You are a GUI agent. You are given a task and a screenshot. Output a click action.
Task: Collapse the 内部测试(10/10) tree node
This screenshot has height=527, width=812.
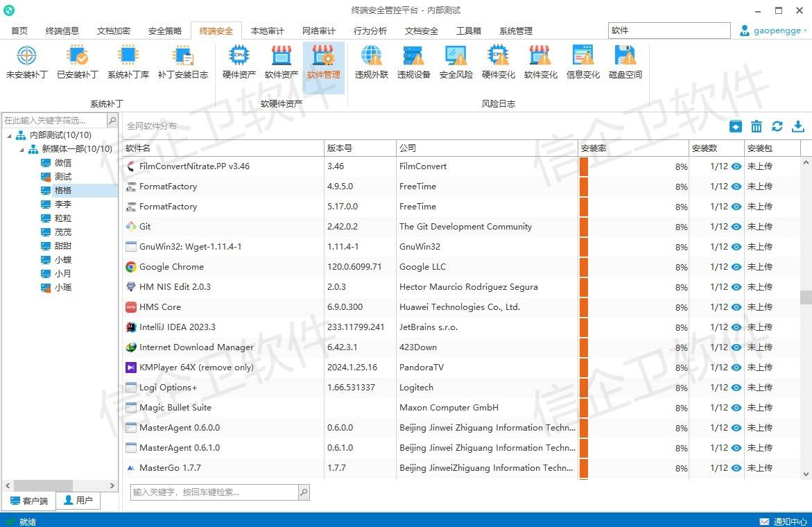[8, 135]
